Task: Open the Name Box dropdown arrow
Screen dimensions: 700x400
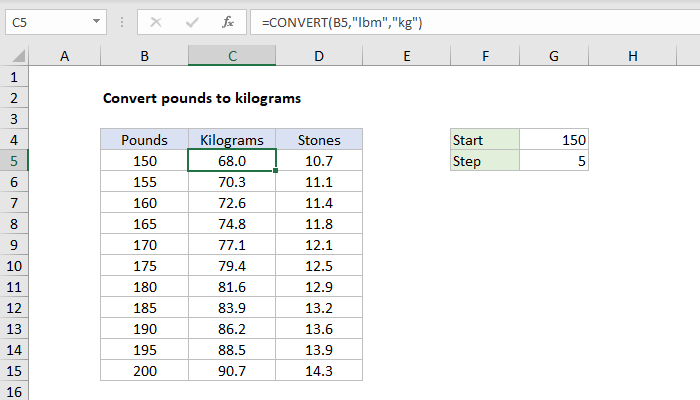Action: click(x=95, y=21)
